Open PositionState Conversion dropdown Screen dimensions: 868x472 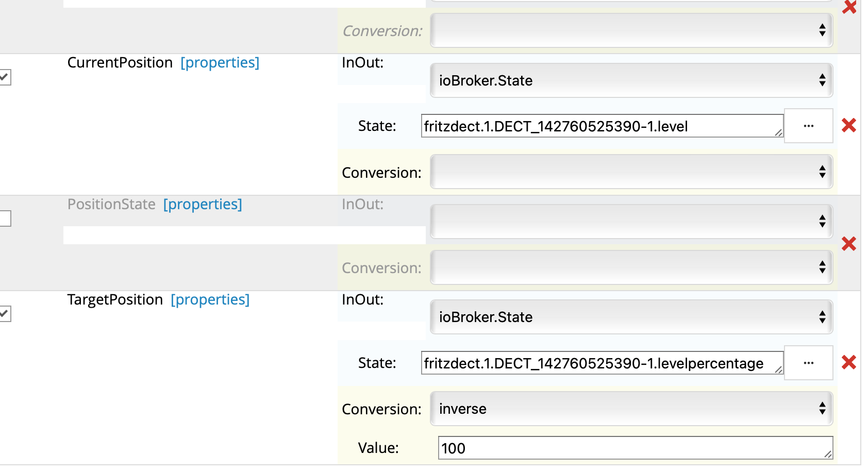click(631, 267)
